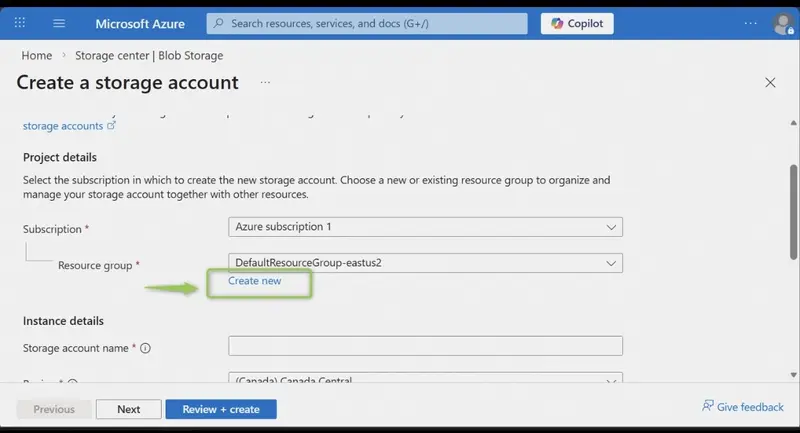Expand the Subscription dropdown
Viewport: 800px width, 433px height.
tap(426, 227)
